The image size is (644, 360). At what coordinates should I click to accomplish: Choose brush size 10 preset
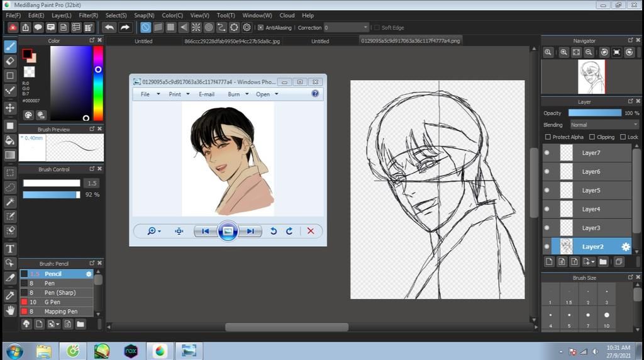tap(607, 318)
